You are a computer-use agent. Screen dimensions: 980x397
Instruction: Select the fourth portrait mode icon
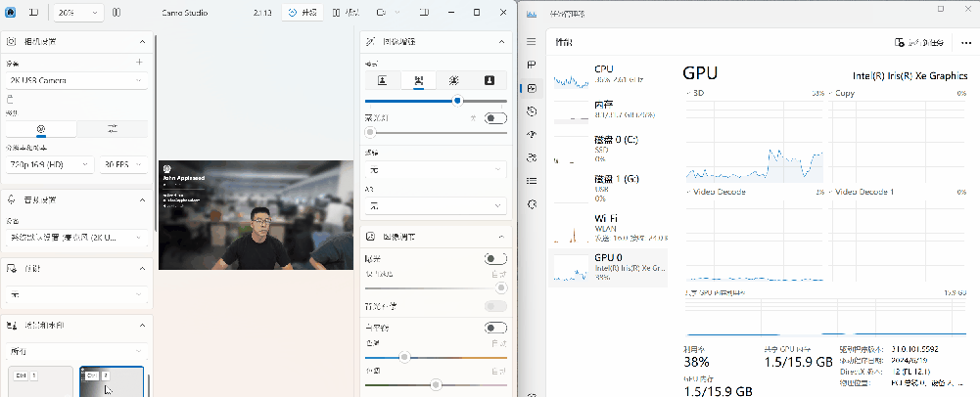coord(489,80)
